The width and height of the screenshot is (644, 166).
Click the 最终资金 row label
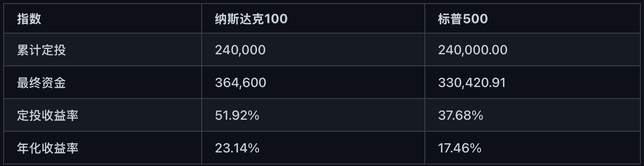pos(41,83)
